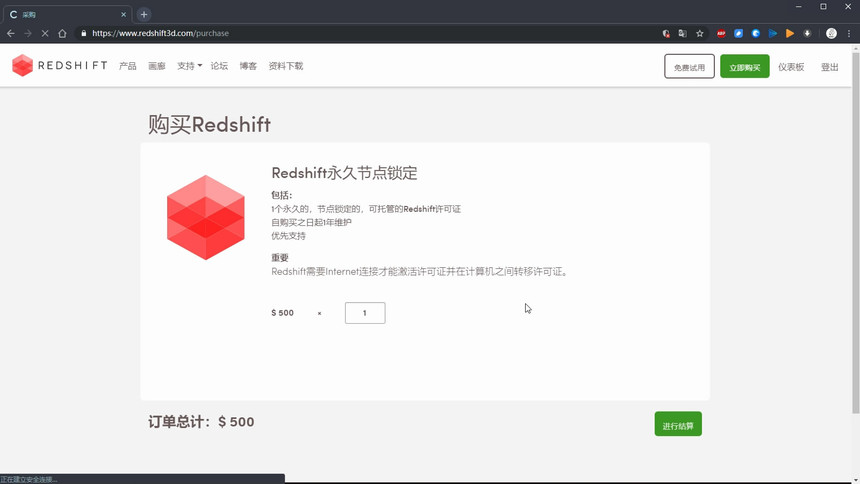
Task: Open the download arrow extension icon
Action: tap(807, 33)
